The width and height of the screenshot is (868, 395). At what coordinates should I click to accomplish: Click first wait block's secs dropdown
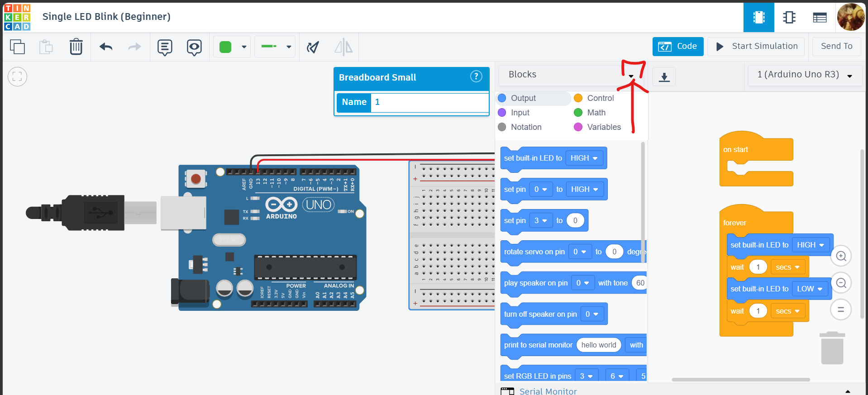click(x=788, y=267)
